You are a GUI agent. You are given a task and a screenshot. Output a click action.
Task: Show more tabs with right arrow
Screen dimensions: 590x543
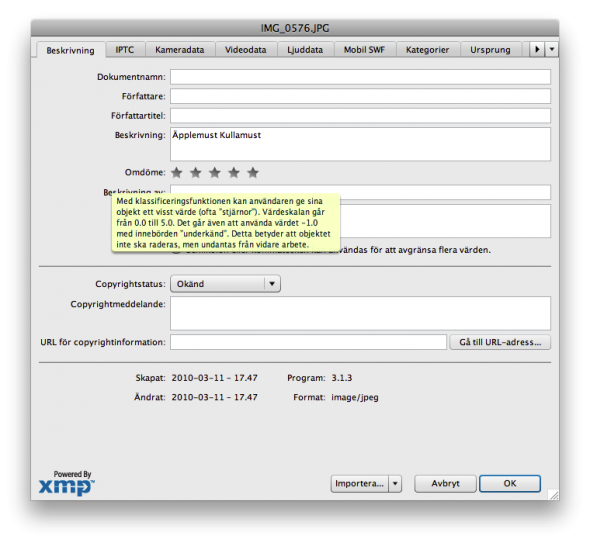coord(537,49)
